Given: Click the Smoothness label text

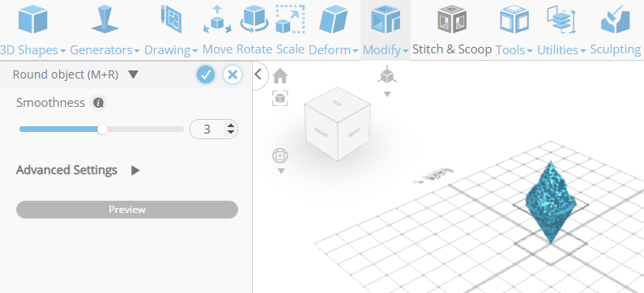Looking at the screenshot, I should click(x=50, y=103).
